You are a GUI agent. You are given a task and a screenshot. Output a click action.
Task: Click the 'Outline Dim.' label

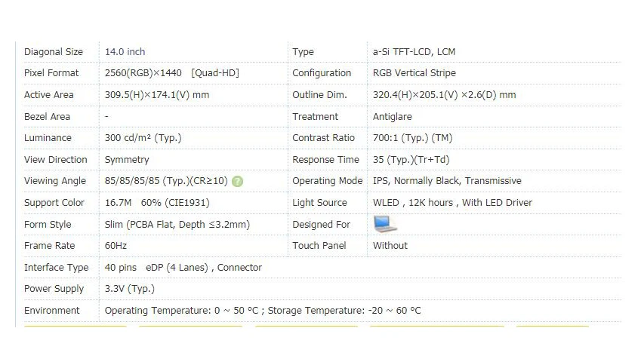point(319,95)
